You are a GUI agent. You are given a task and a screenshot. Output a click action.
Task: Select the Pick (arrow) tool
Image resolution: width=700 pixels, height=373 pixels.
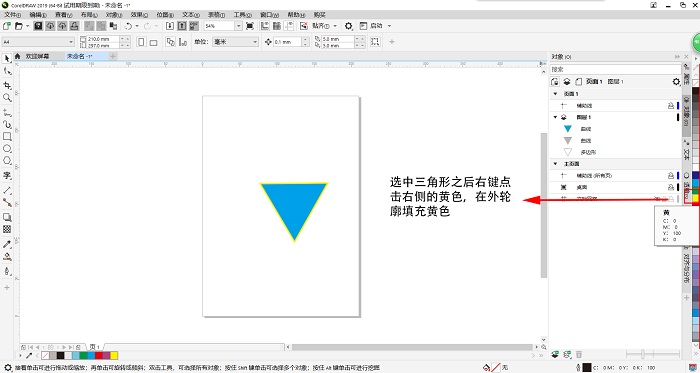click(7, 58)
